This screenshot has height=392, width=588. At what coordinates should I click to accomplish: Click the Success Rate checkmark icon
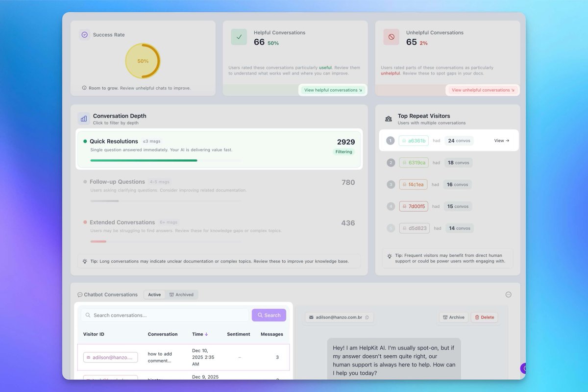pyautogui.click(x=85, y=35)
